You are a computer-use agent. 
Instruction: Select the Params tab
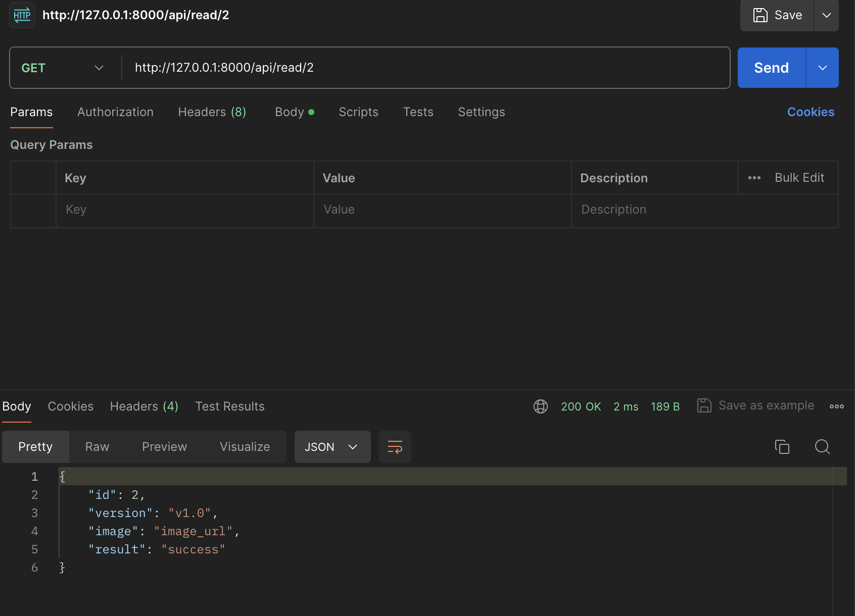(31, 112)
